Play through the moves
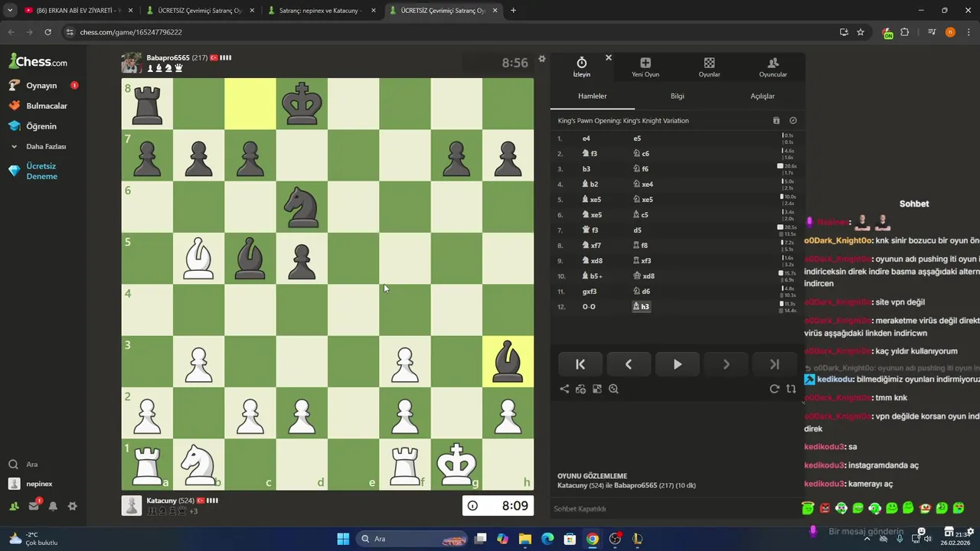This screenshot has height=551, width=980. (x=678, y=364)
